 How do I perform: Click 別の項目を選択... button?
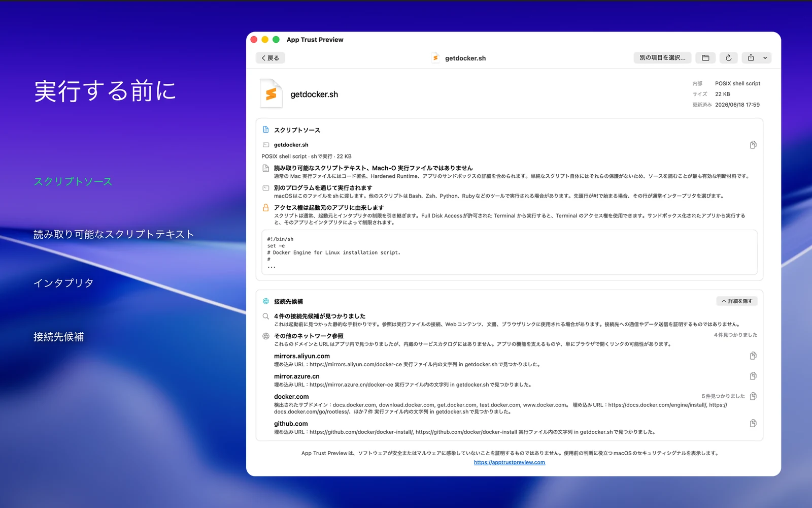coord(662,58)
